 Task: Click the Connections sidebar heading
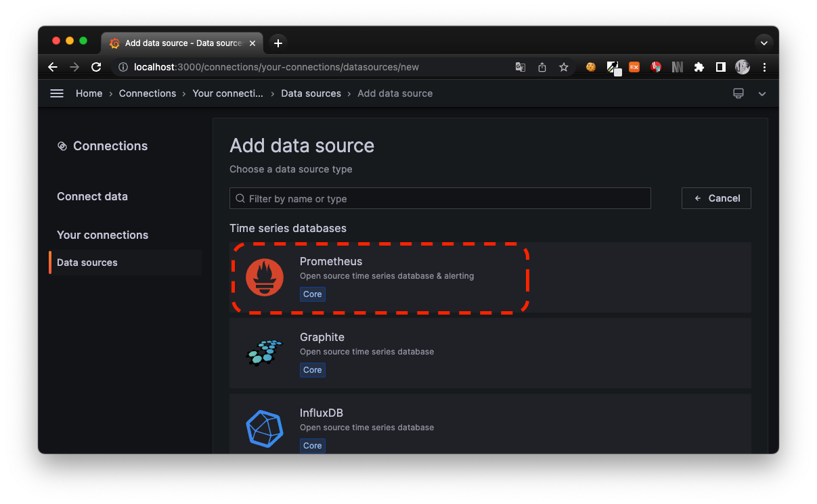pyautogui.click(x=110, y=146)
